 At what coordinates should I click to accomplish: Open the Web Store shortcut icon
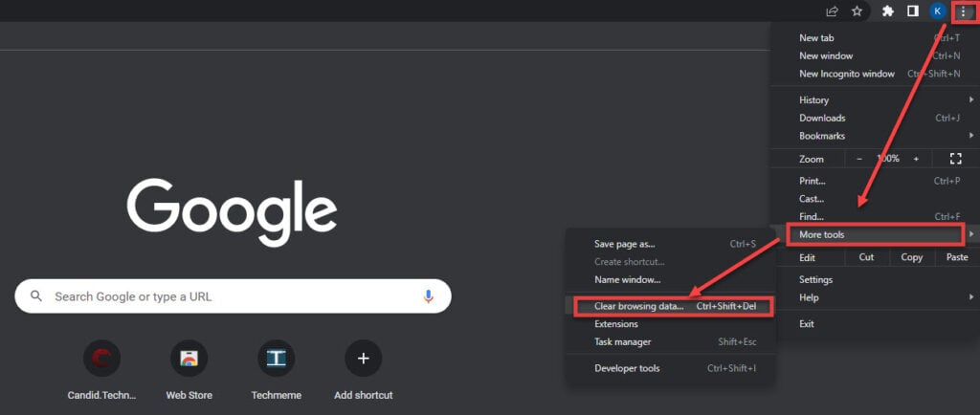[189, 359]
